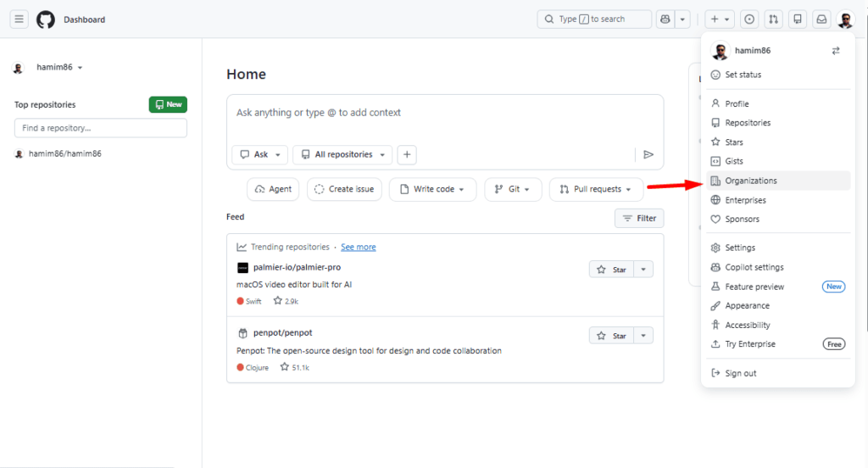The height and width of the screenshot is (468, 868).
Task: Open Repositories from user menu
Action: pyautogui.click(x=778, y=123)
